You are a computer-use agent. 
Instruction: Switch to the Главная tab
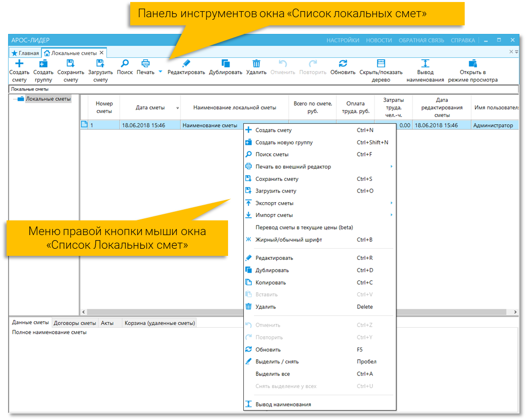click(x=25, y=53)
